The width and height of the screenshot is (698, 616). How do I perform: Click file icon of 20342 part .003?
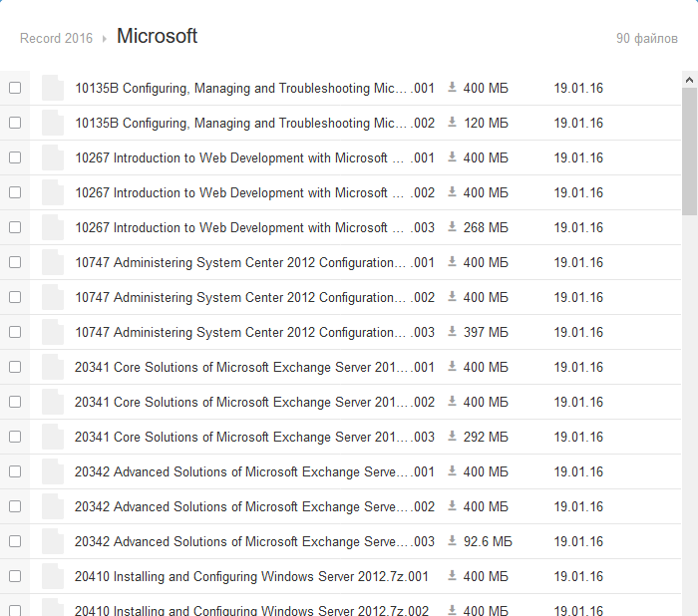click(x=53, y=541)
